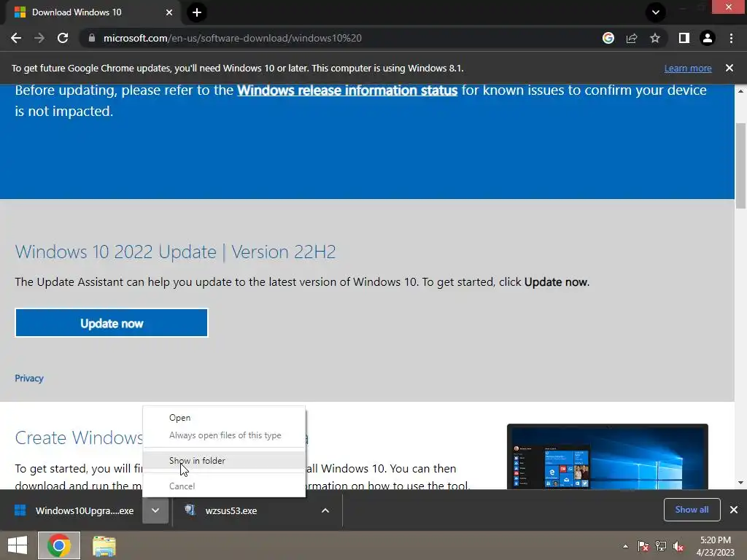Open the tab search dropdown arrow
The height and width of the screenshot is (560, 747).
(x=656, y=12)
